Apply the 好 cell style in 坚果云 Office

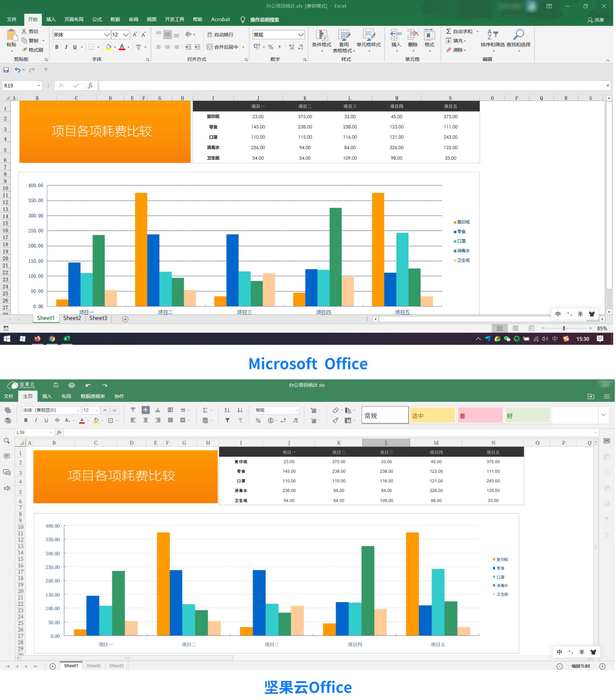click(x=527, y=415)
